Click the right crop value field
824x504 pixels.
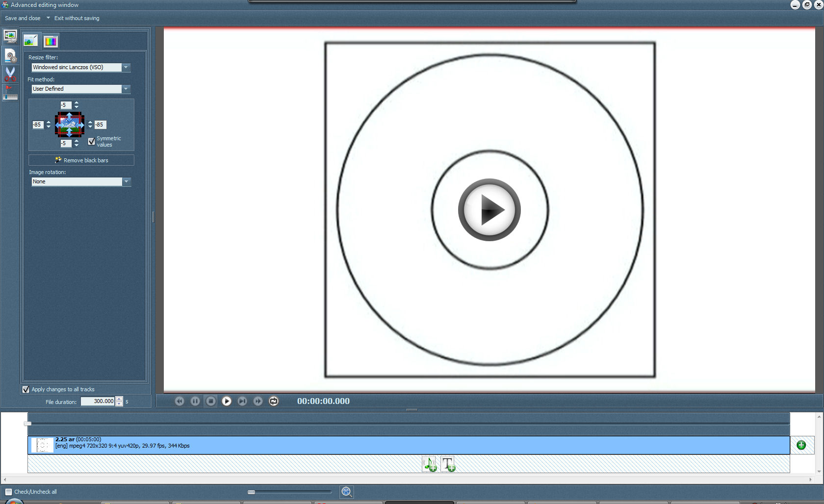(100, 125)
